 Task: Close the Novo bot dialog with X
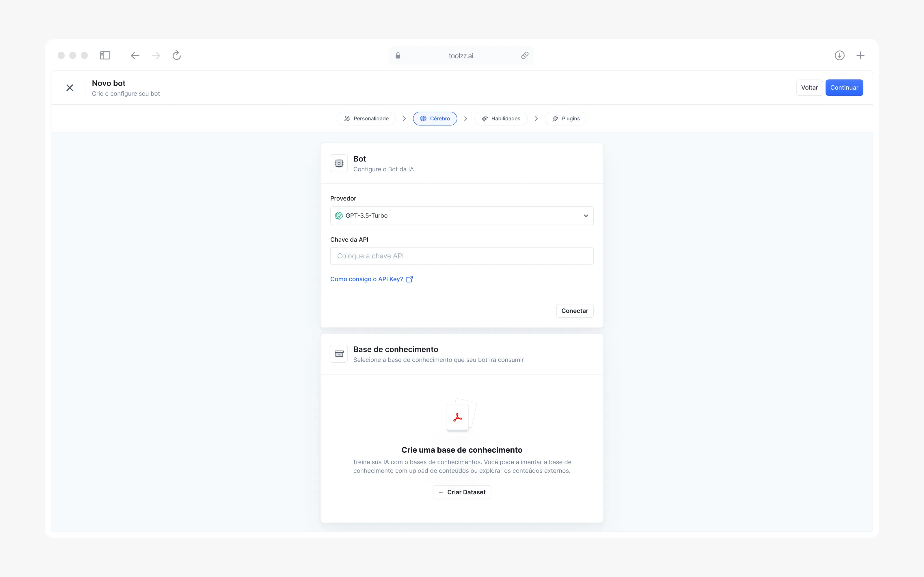70,88
